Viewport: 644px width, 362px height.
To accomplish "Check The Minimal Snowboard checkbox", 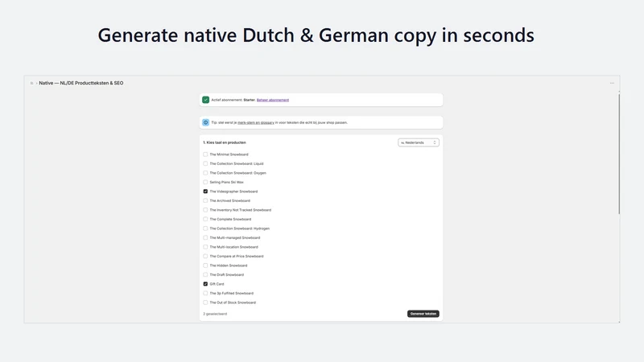I will pos(205,154).
